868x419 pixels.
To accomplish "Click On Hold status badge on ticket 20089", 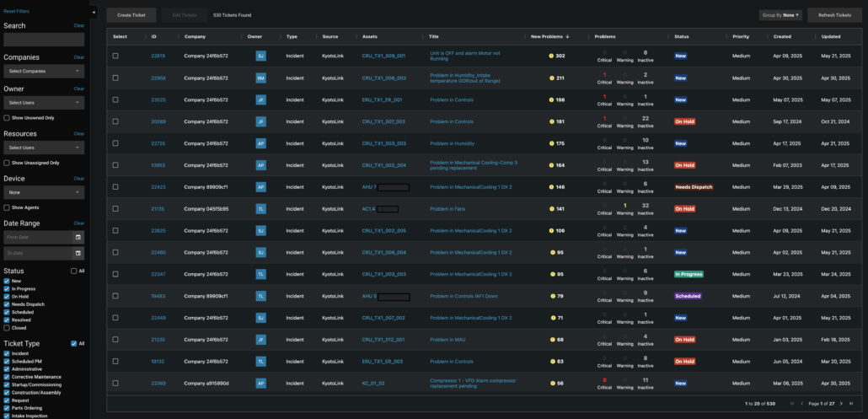I will point(685,121).
